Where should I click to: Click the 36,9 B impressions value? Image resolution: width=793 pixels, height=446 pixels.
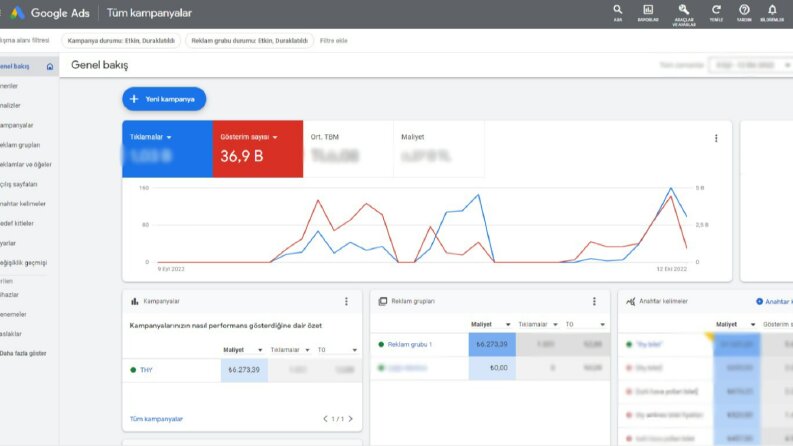[x=242, y=156]
